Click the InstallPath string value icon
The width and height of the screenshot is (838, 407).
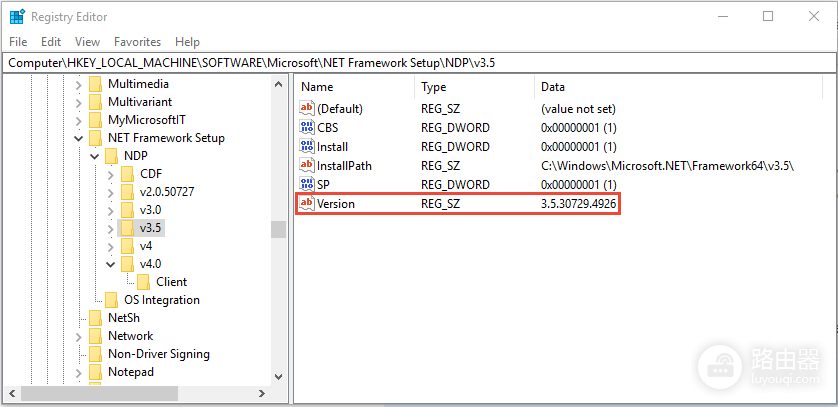307,166
